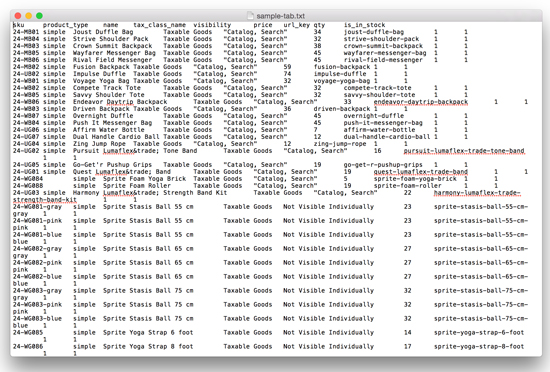Click the url key 'fusion-backpack'

[342, 67]
